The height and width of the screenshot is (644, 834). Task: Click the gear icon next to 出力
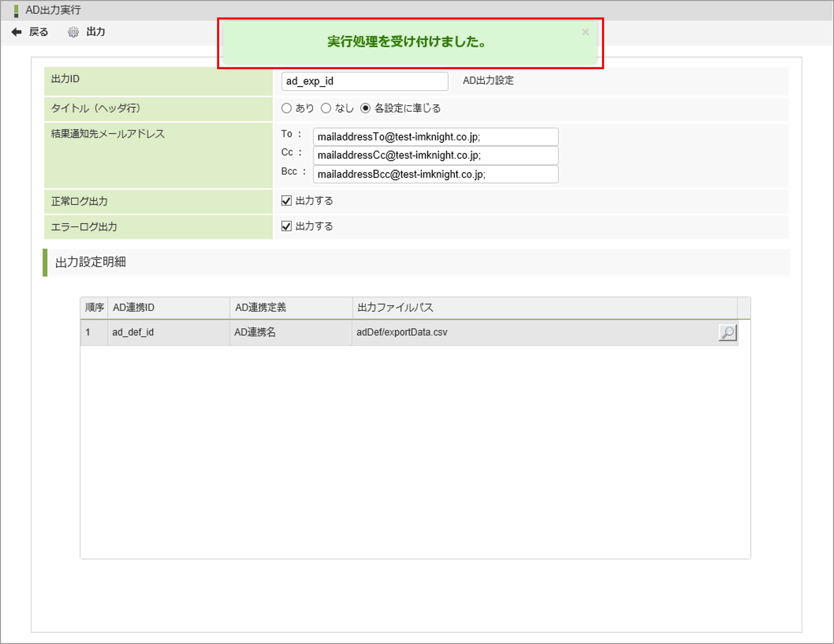[73, 32]
